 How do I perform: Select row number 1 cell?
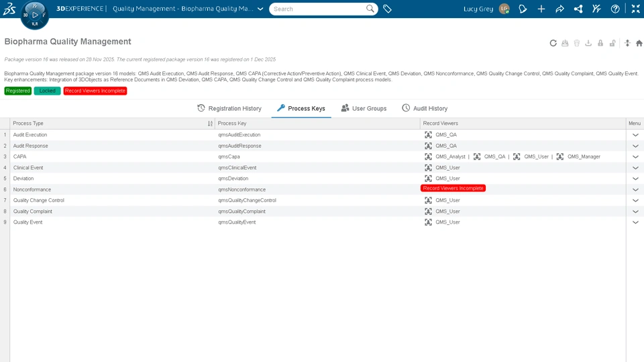[5, 134]
